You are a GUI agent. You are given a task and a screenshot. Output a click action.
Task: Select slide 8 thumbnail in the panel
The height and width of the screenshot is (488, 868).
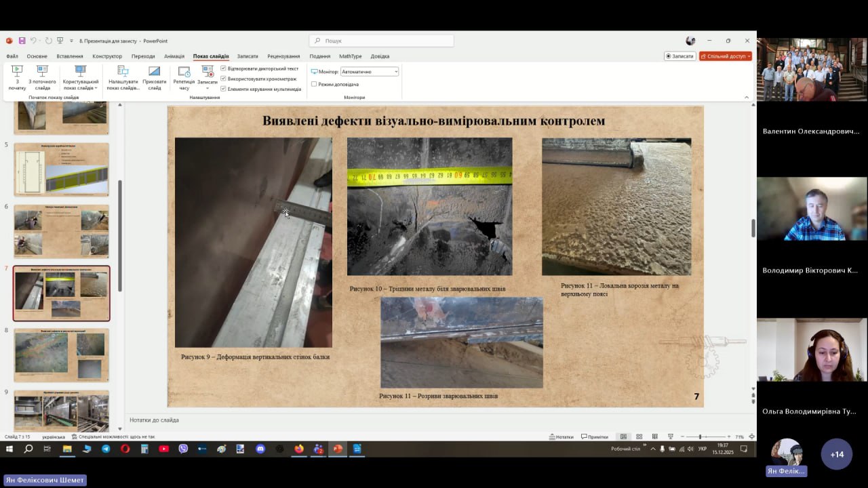point(62,354)
